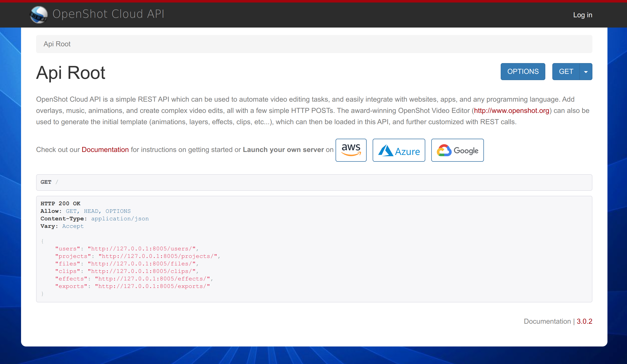
Task: Launch server on Azure logo button
Action: coord(399,150)
